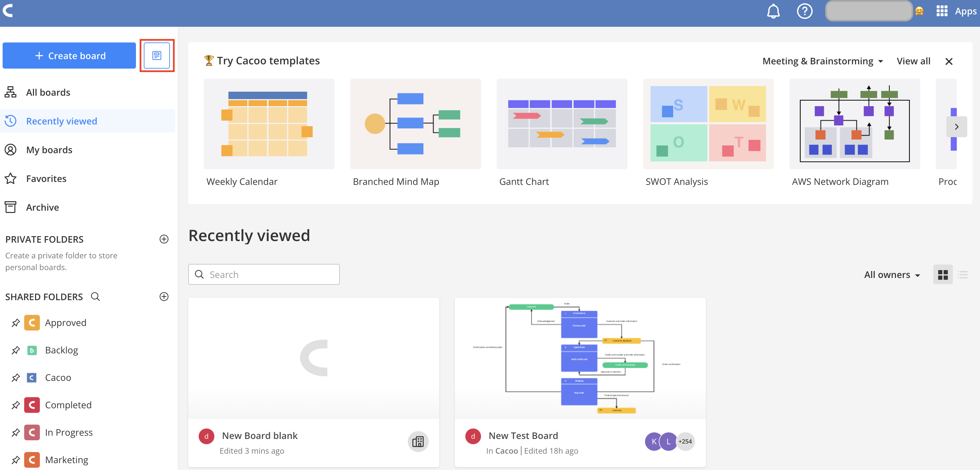The width and height of the screenshot is (980, 470).
Task: Open the In Progress shared folder
Action: 69,432
